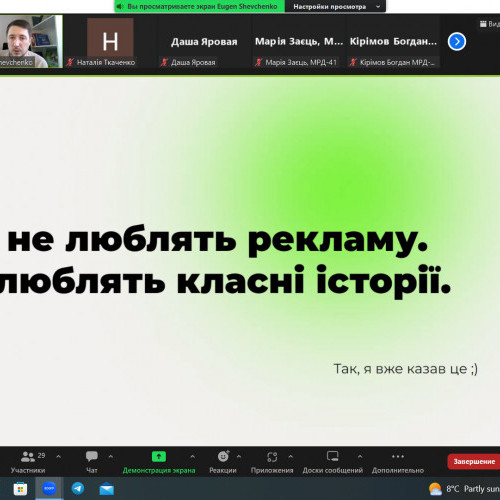Click muted mic icon of Даша Яровая

click(x=164, y=62)
